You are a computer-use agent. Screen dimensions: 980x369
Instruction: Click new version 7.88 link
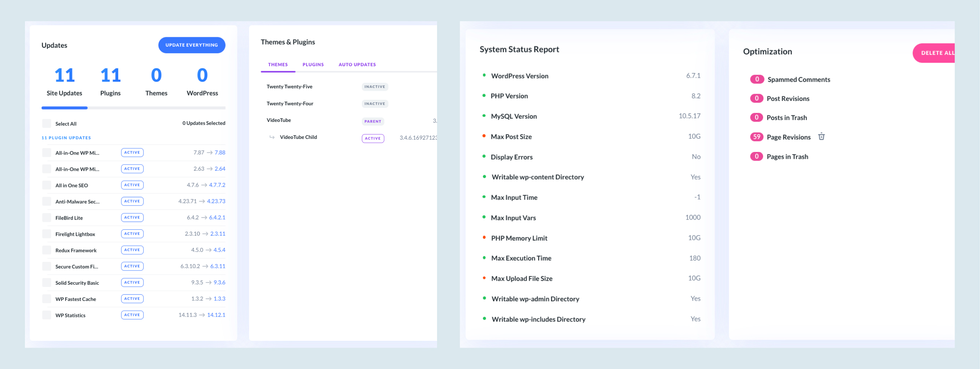click(x=220, y=152)
